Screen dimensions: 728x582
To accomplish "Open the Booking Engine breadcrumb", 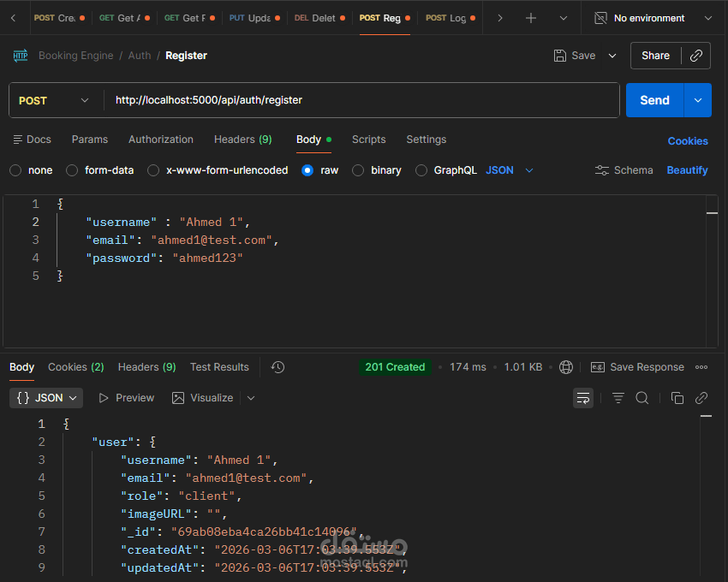I will tap(75, 56).
